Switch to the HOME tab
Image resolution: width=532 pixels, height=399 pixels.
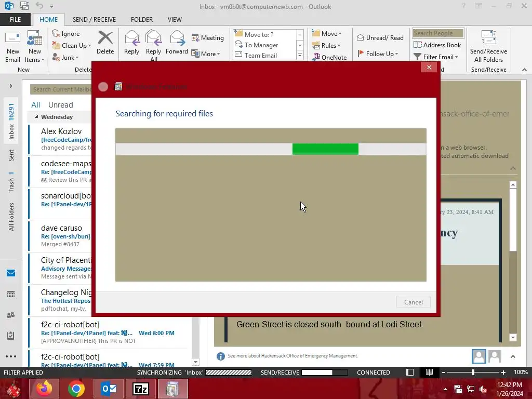point(48,20)
